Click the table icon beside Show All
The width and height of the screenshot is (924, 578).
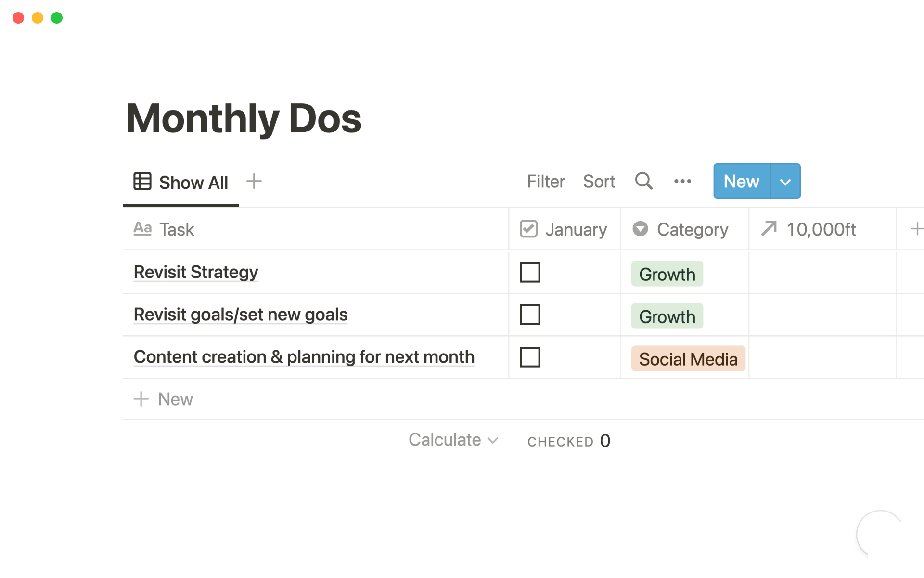click(142, 182)
